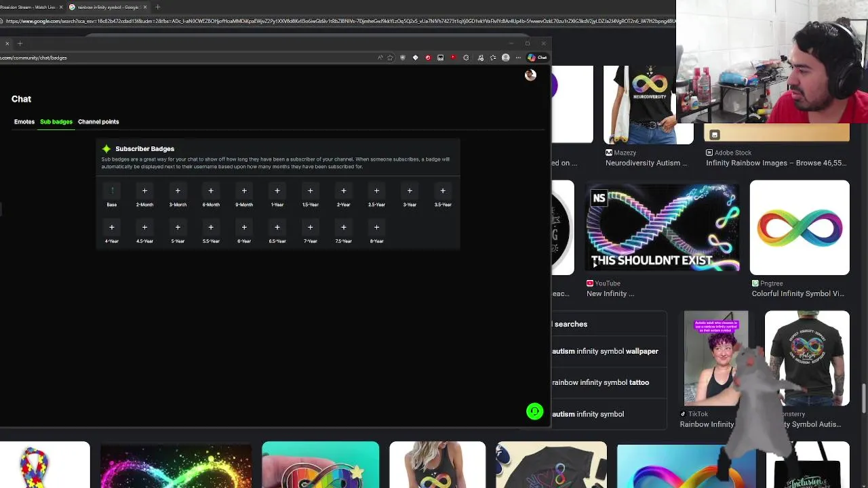The image size is (868, 488).
Task: Add a badge for the 2.5-Year tier
Action: point(376,191)
